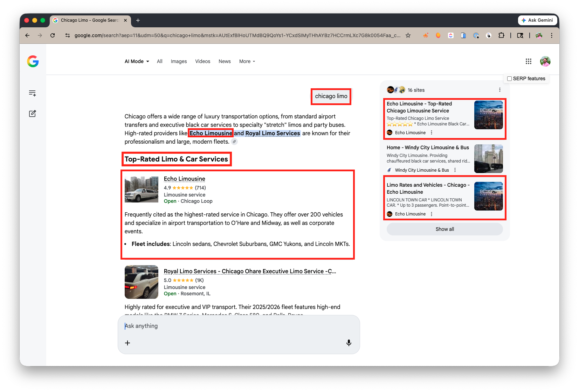Switch to the Images tab
Viewport: 579px width, 392px height.
(x=179, y=61)
